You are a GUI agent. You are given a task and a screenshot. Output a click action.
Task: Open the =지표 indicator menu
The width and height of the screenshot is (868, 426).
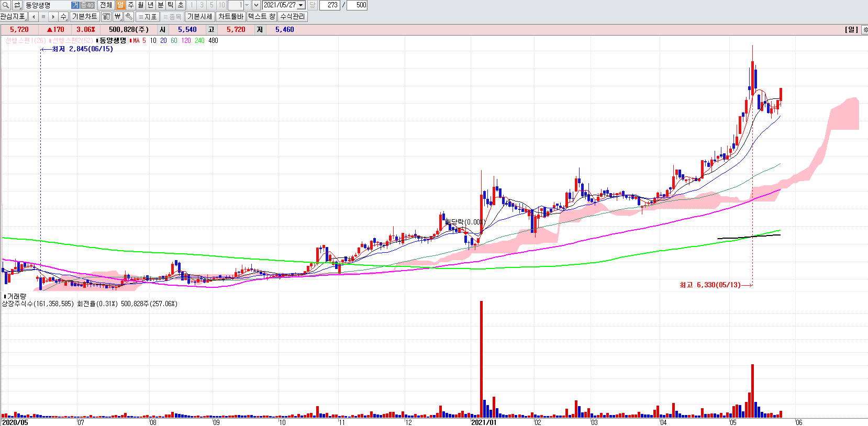148,17
